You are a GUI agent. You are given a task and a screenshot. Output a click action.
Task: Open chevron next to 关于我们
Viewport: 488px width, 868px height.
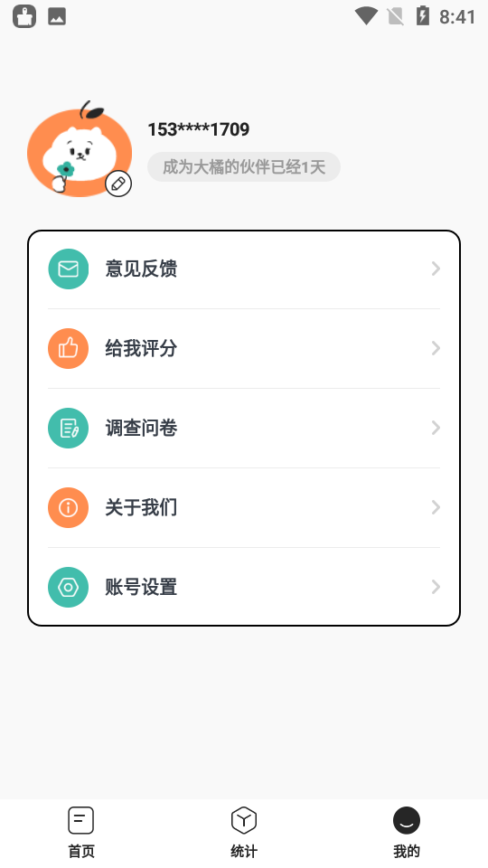tap(436, 507)
